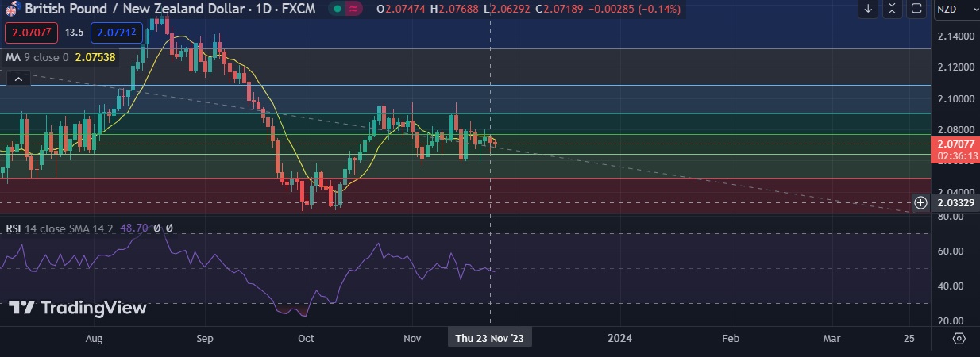Select the RSI 14 close indicator legend
The height and width of the screenshot is (357, 980).
pos(60,228)
